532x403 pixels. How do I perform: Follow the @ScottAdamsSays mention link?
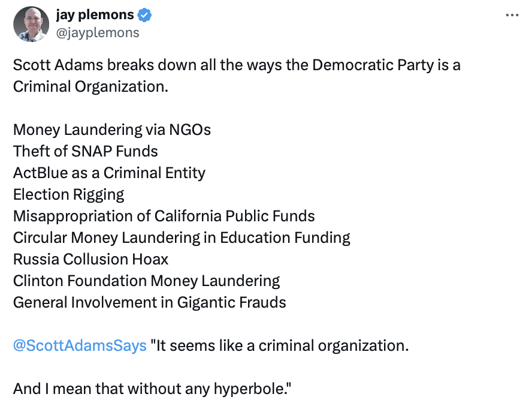pos(80,345)
